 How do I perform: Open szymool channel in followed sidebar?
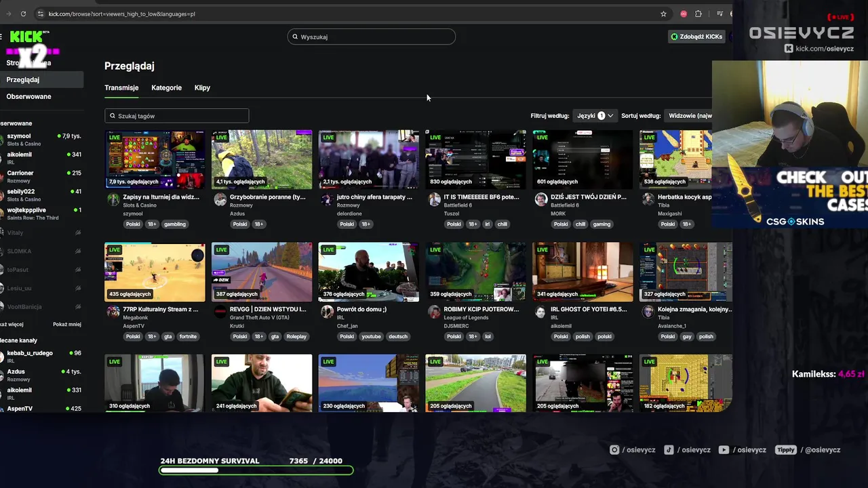pos(41,140)
